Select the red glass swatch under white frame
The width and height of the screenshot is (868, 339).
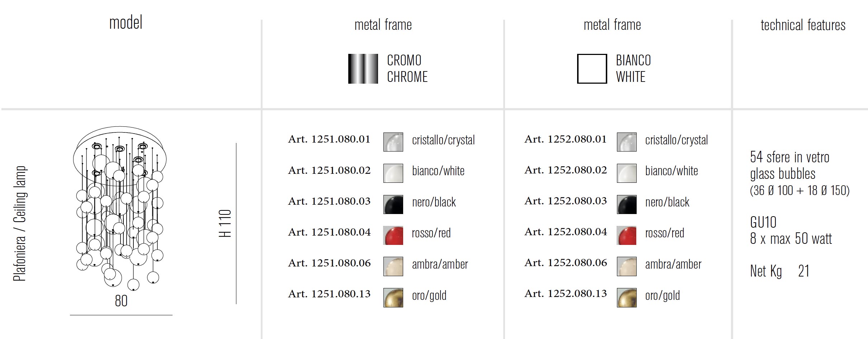point(627,235)
